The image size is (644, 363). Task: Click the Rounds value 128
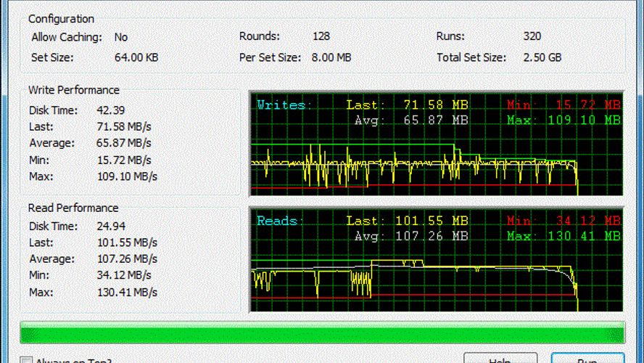point(321,36)
